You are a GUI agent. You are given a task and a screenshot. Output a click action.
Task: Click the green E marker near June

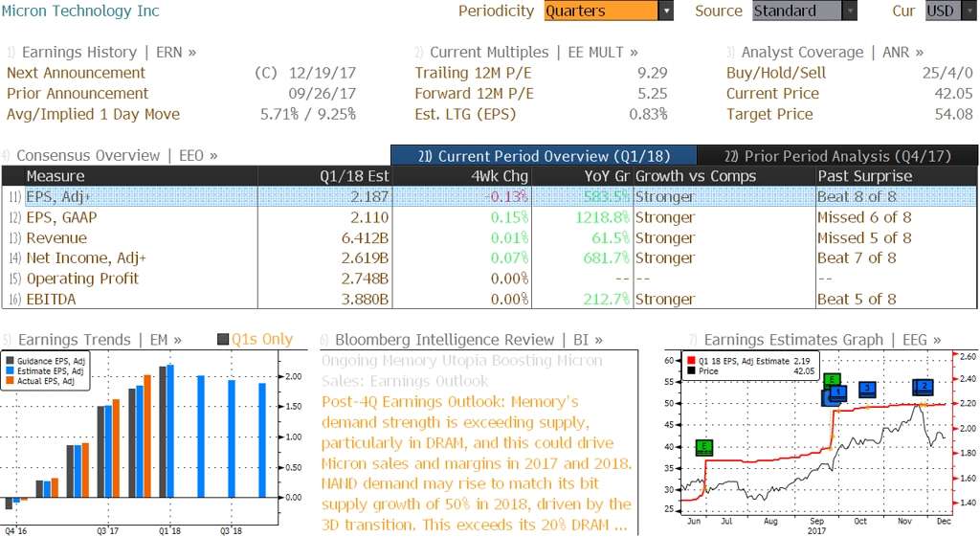click(704, 447)
